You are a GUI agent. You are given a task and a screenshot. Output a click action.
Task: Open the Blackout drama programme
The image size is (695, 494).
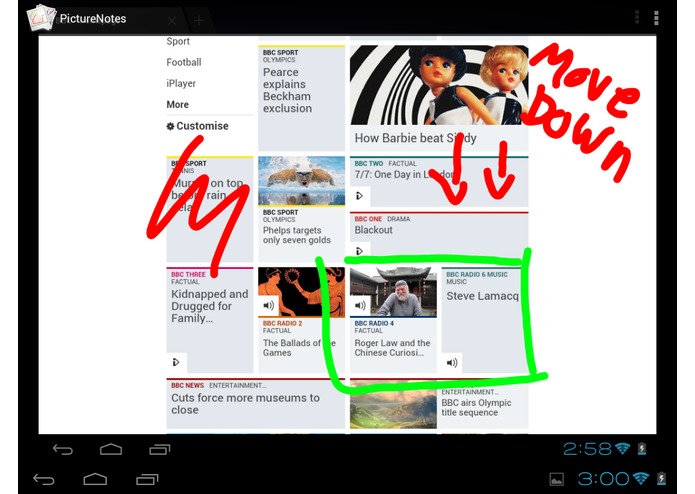[x=373, y=230]
